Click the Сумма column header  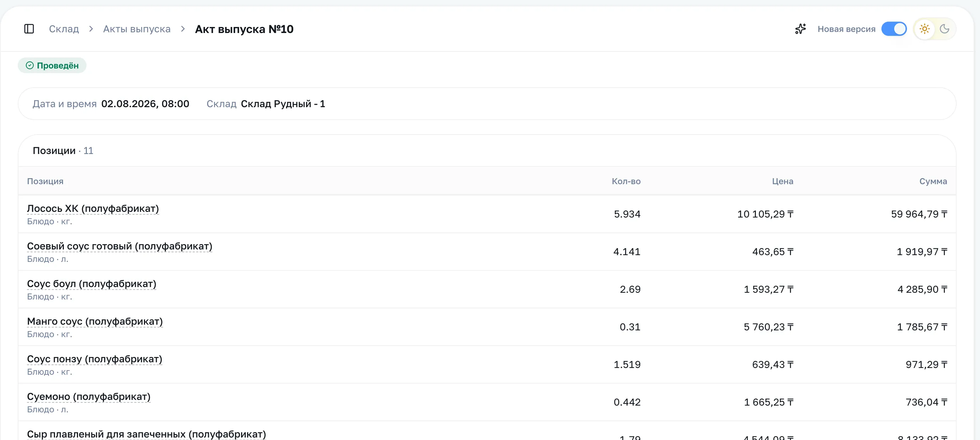(933, 181)
